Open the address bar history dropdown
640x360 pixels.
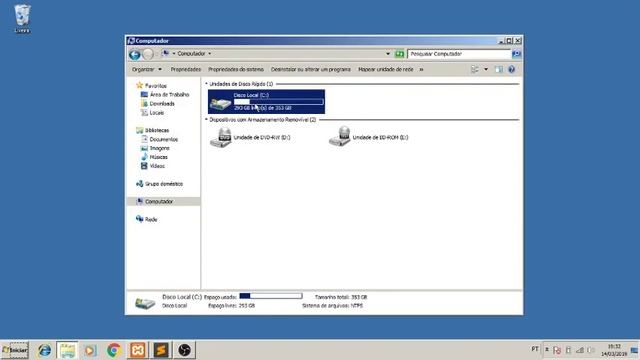[388, 54]
